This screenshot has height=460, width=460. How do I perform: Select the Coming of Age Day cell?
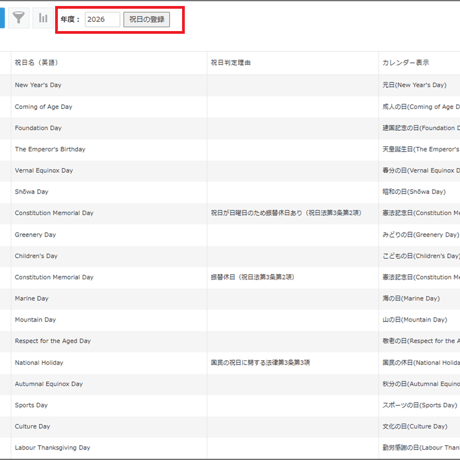coord(109,107)
